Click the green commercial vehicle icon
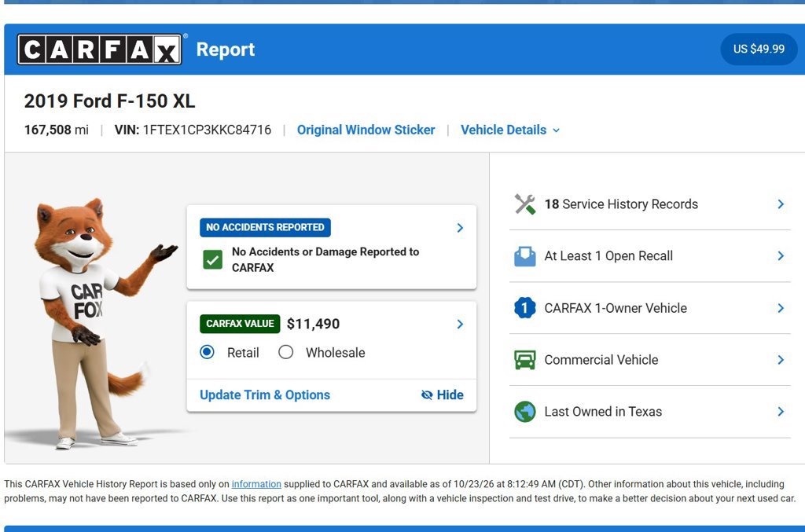This screenshot has width=805, height=532. pyautogui.click(x=524, y=360)
